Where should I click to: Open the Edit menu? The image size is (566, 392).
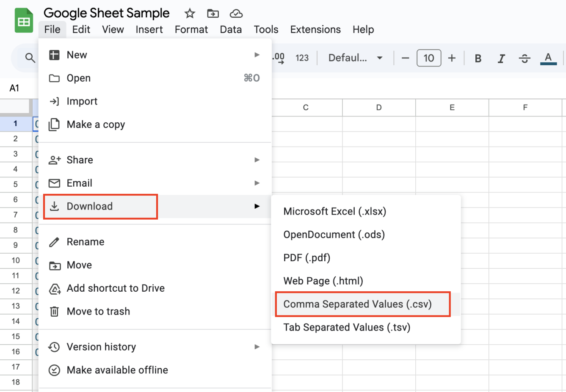tap(81, 29)
